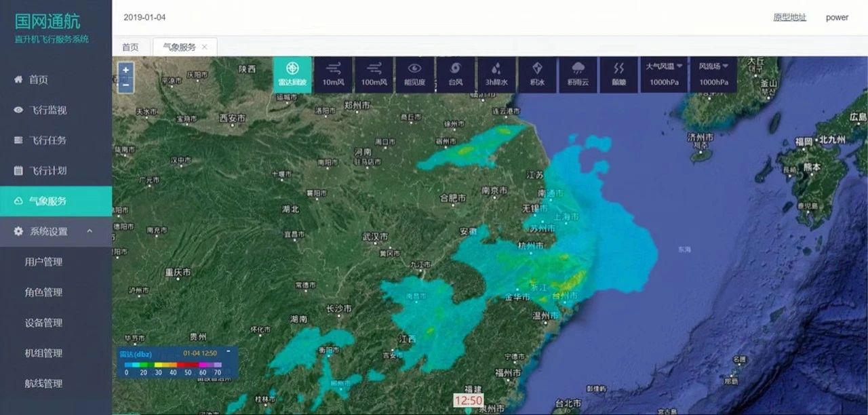The image size is (868, 415).
Task: Switch to the 气象服务 page tab
Action: click(x=179, y=47)
